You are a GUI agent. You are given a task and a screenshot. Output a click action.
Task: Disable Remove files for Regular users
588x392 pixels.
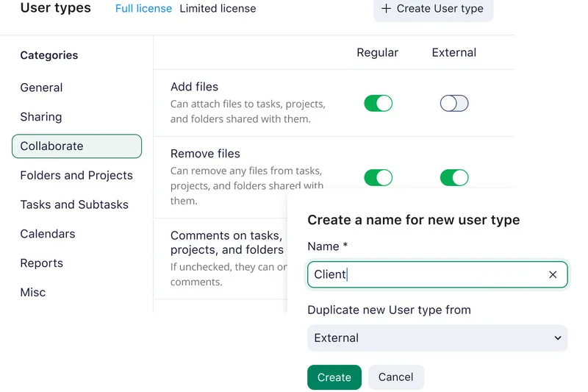(378, 177)
